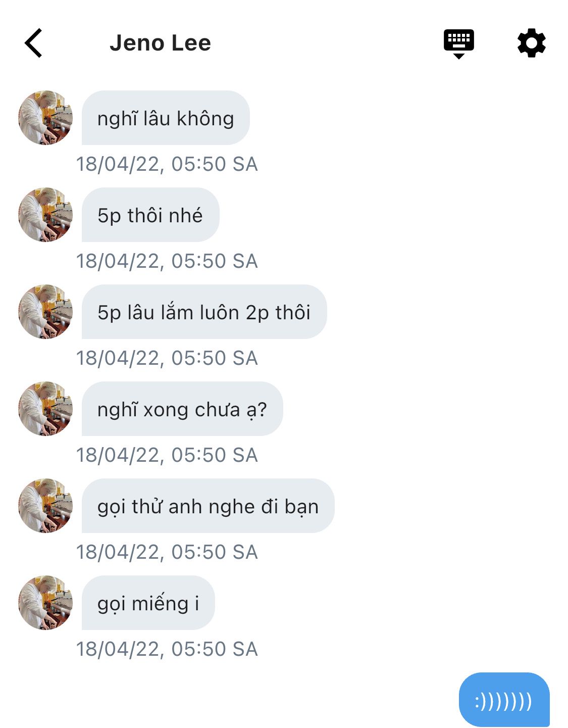Image resolution: width=568 pixels, height=728 pixels.
Task: Select message "5p lâu lắm luôn 2p thôi"
Action: point(204,312)
